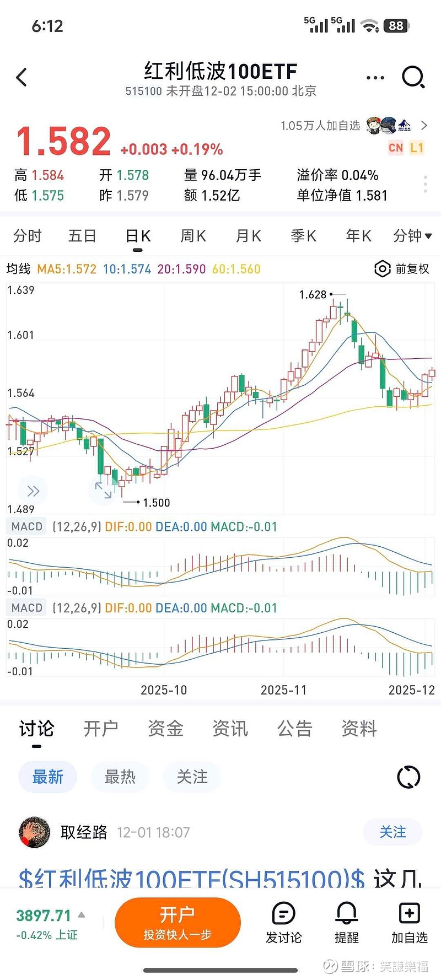Screen dimensions: 441x980
Task: Filter discussions by 关注
Action: point(192,777)
